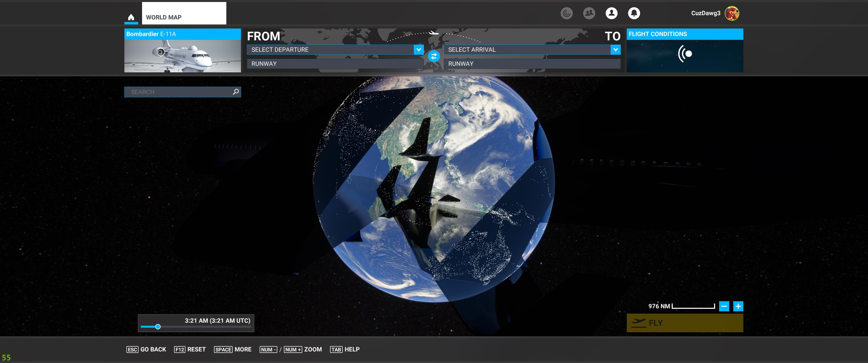Viewport: 868px width, 363px height.
Task: Zoom out map with minus button
Action: pos(724,306)
